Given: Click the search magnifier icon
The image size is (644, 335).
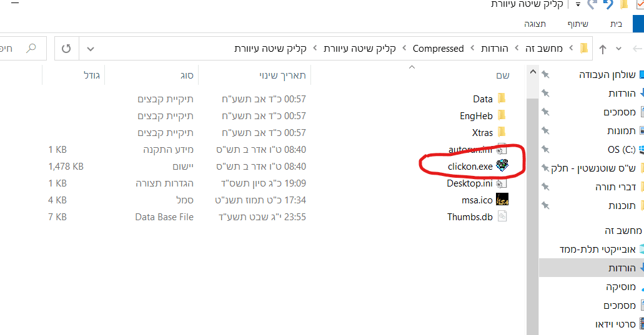Looking at the screenshot, I should coord(31,49).
